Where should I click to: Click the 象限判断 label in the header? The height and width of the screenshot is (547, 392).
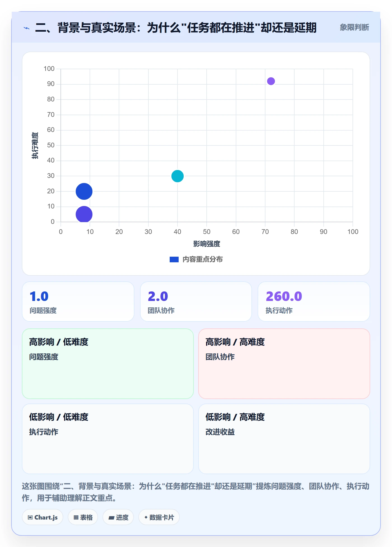354,27
